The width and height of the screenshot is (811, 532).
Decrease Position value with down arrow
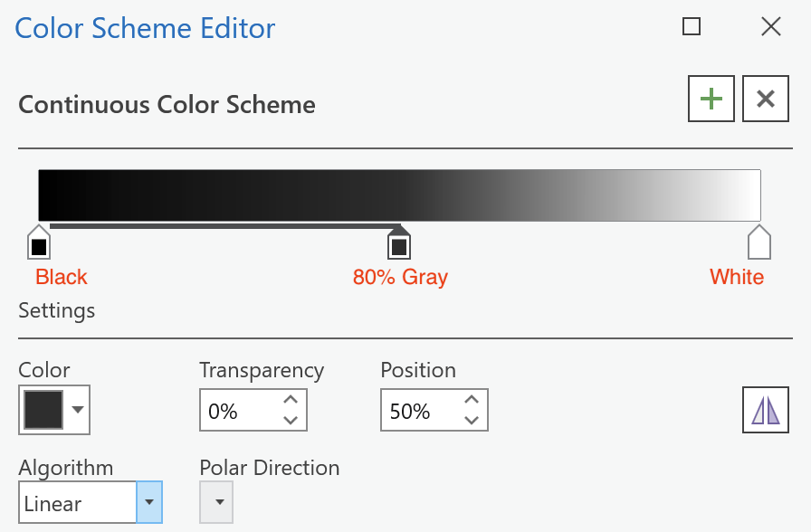472,420
